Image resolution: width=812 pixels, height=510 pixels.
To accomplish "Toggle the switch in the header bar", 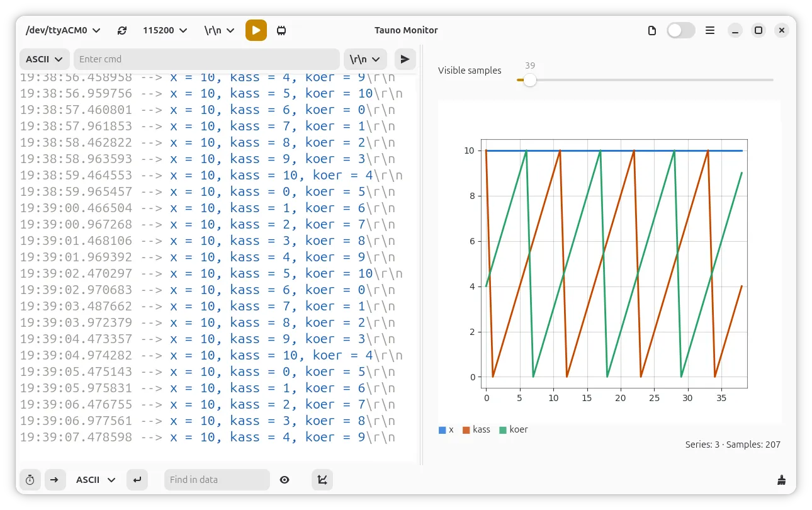I will 681,30.
